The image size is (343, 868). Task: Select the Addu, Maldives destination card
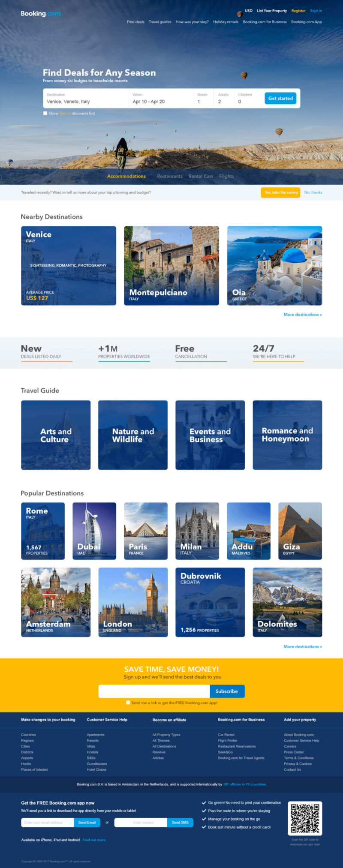click(249, 531)
